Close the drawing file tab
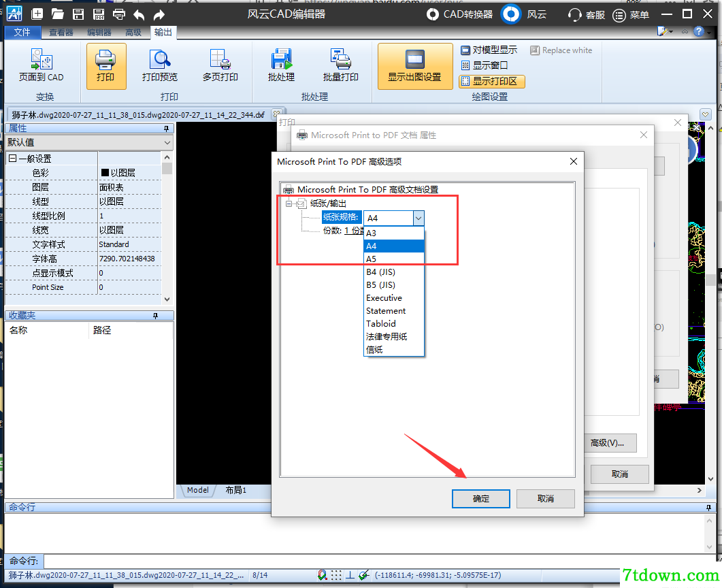This screenshot has width=722, height=588. click(276, 113)
